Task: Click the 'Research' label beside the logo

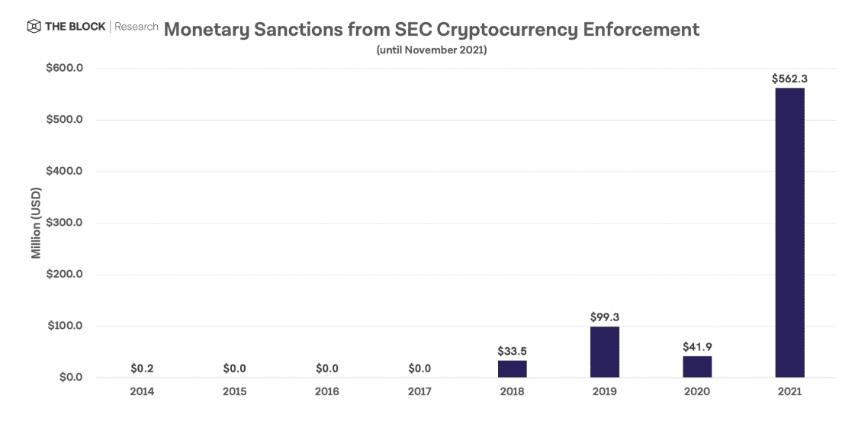Action: (137, 27)
